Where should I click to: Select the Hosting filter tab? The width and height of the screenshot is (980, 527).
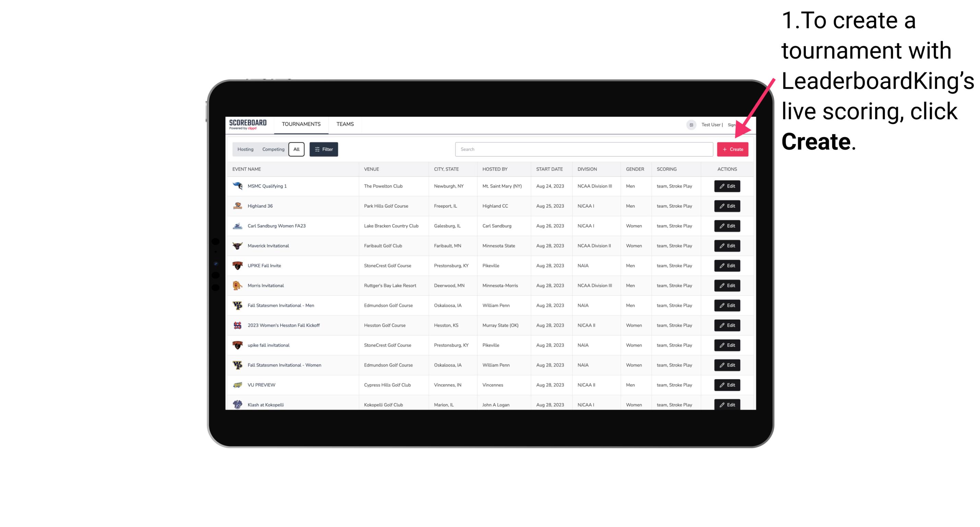click(x=246, y=149)
